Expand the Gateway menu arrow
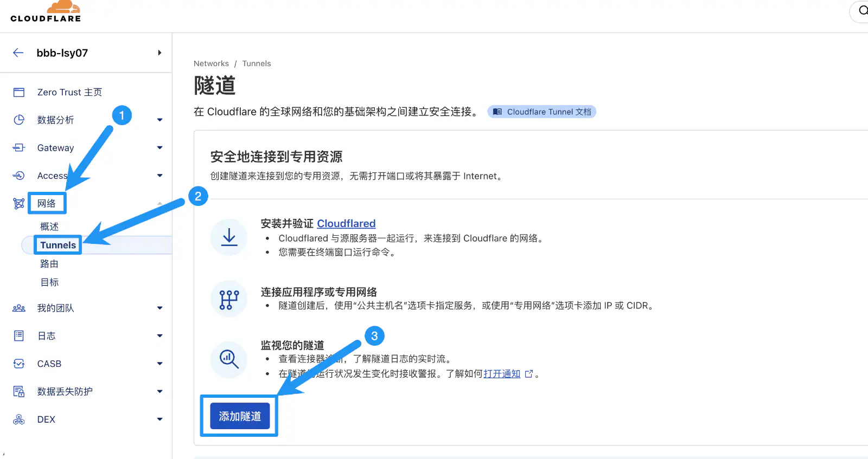Viewport: 868px width, 459px height. point(159,147)
